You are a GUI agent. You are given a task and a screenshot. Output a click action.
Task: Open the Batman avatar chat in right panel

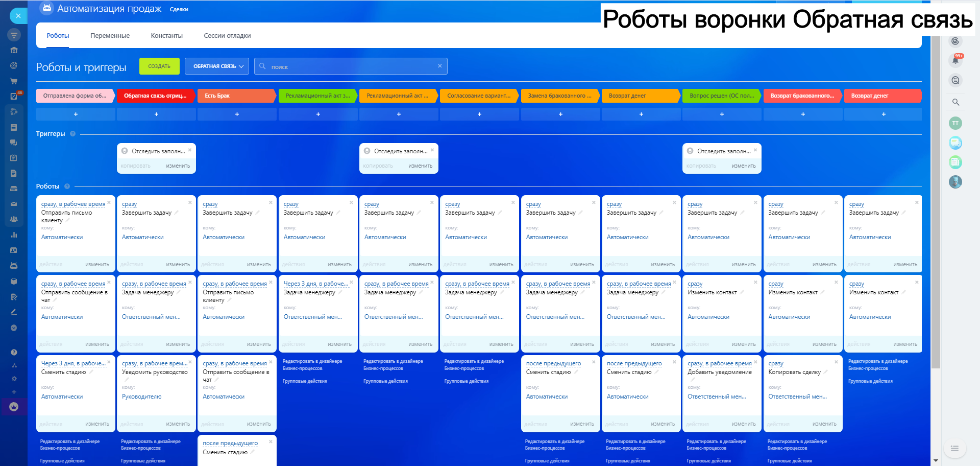pos(955,182)
